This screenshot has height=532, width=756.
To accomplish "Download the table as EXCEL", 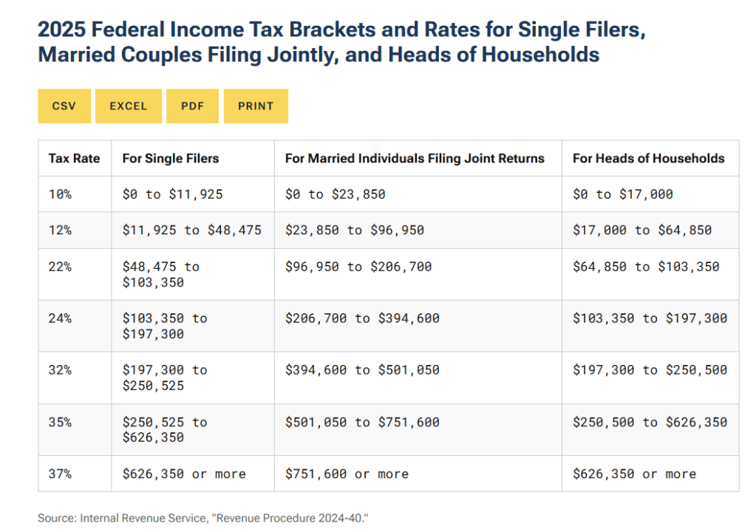I will [x=129, y=106].
